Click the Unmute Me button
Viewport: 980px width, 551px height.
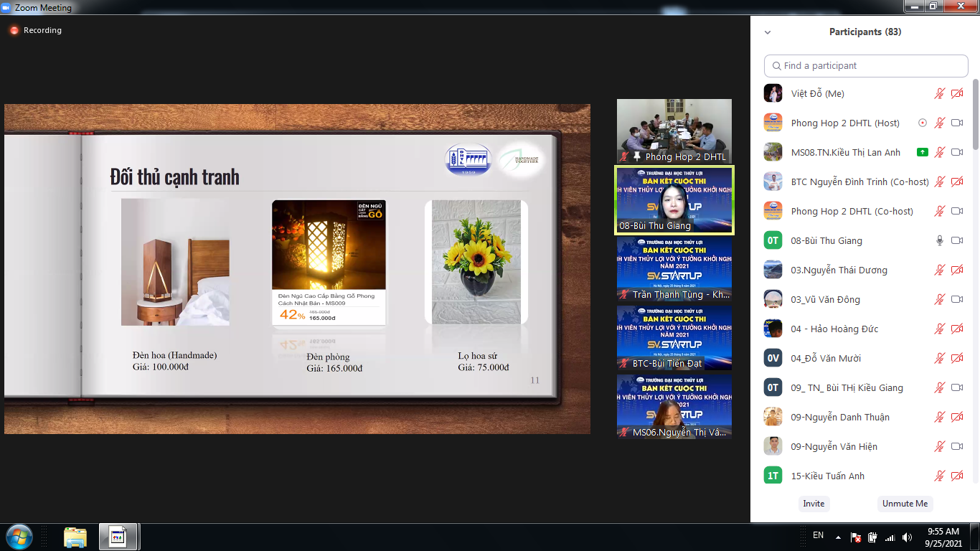click(905, 504)
